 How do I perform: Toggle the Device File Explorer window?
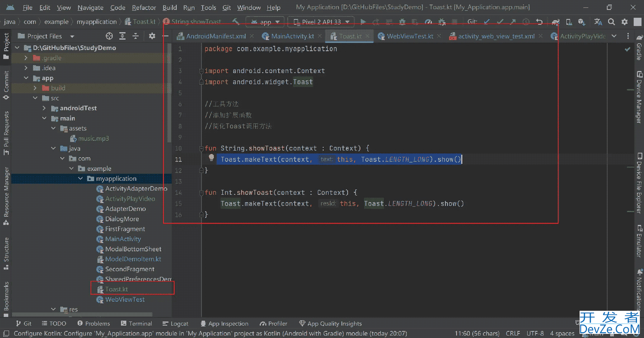click(x=639, y=183)
